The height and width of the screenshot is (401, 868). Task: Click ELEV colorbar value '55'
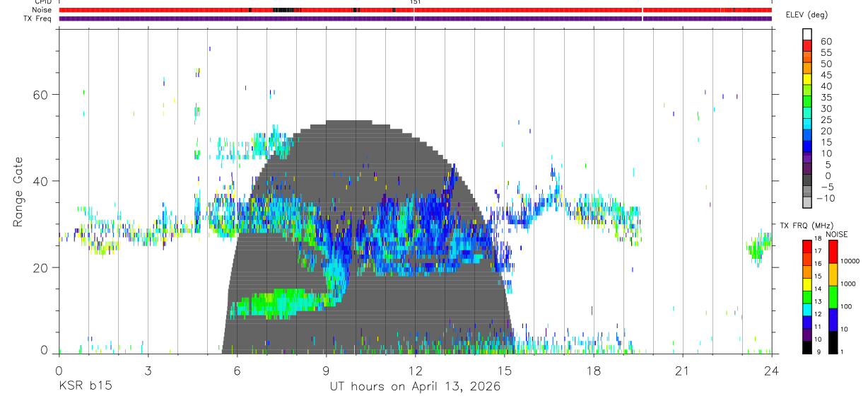[x=826, y=52]
